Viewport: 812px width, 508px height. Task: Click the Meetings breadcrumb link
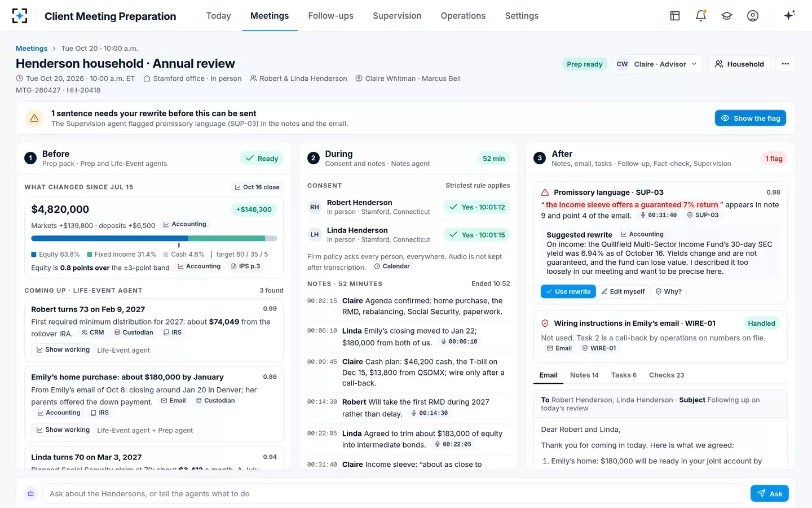[32, 49]
